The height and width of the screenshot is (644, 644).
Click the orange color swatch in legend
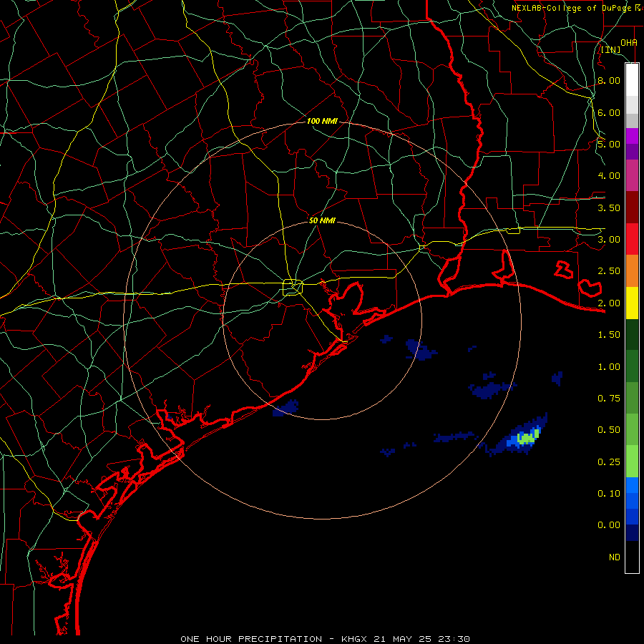(x=632, y=271)
